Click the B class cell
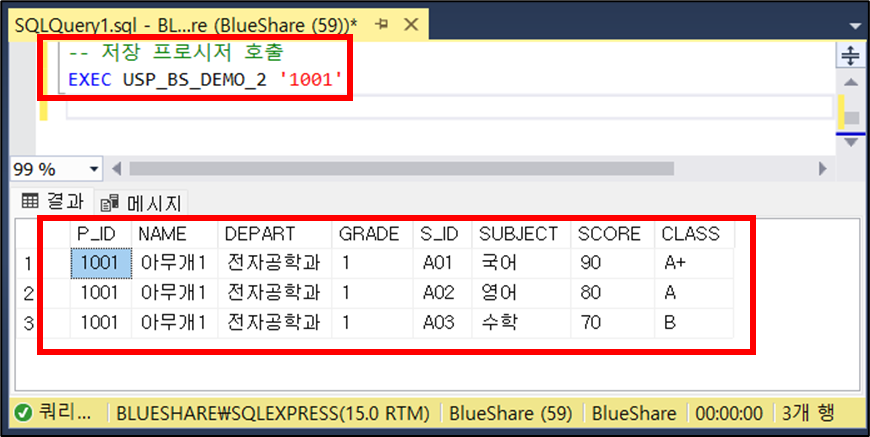The width and height of the screenshot is (870, 437). point(694,323)
